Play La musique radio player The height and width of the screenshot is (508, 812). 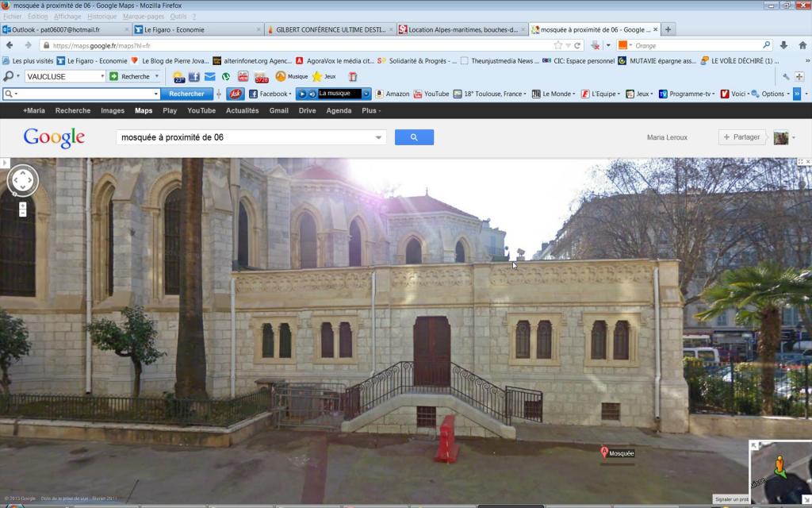[x=302, y=94]
